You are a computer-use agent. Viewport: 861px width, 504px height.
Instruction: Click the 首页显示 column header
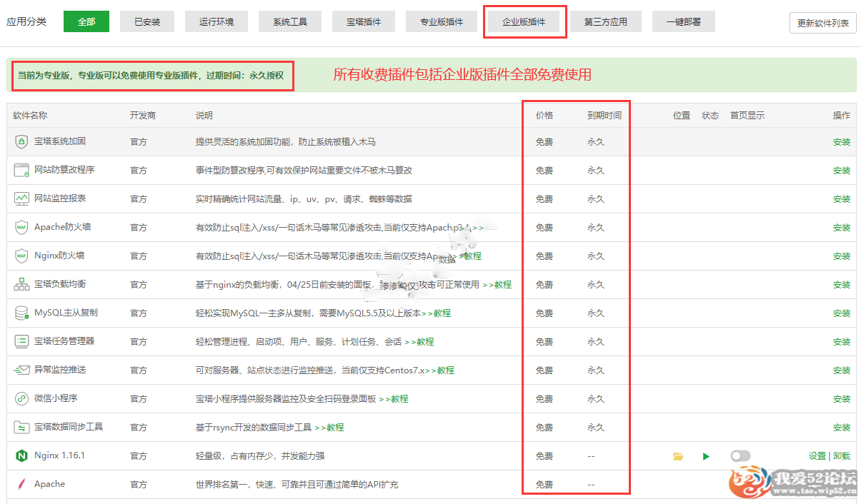point(747,115)
